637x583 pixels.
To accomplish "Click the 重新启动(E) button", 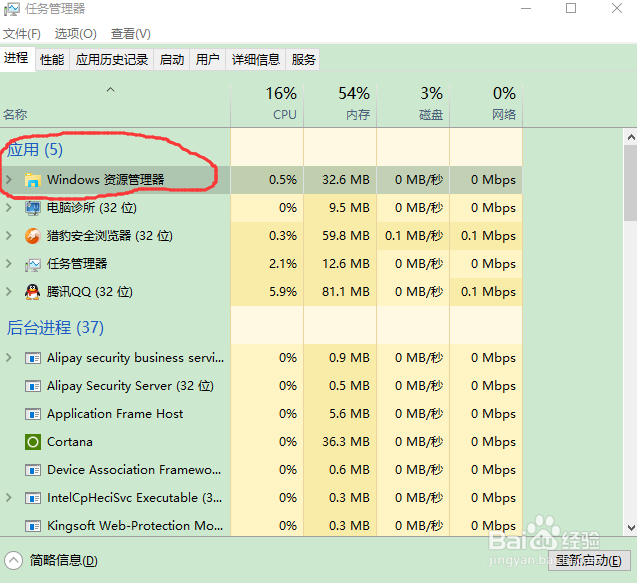I will (x=589, y=561).
